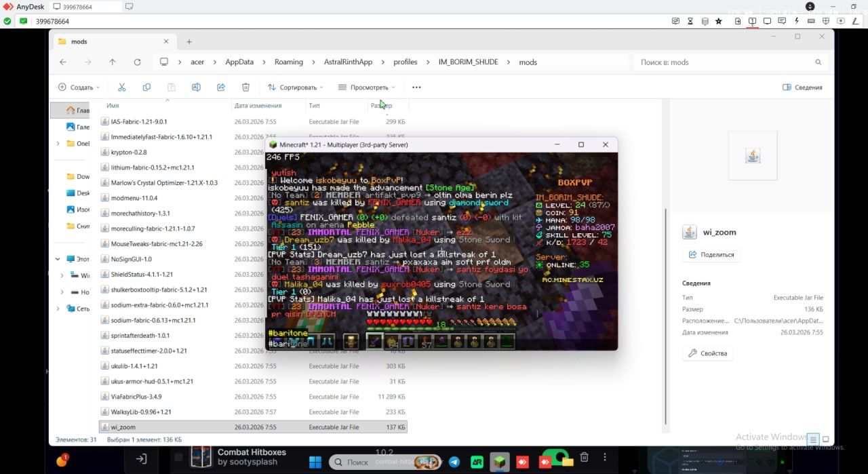Toggle AnyDesk privacy mode icon

[x=675, y=21]
